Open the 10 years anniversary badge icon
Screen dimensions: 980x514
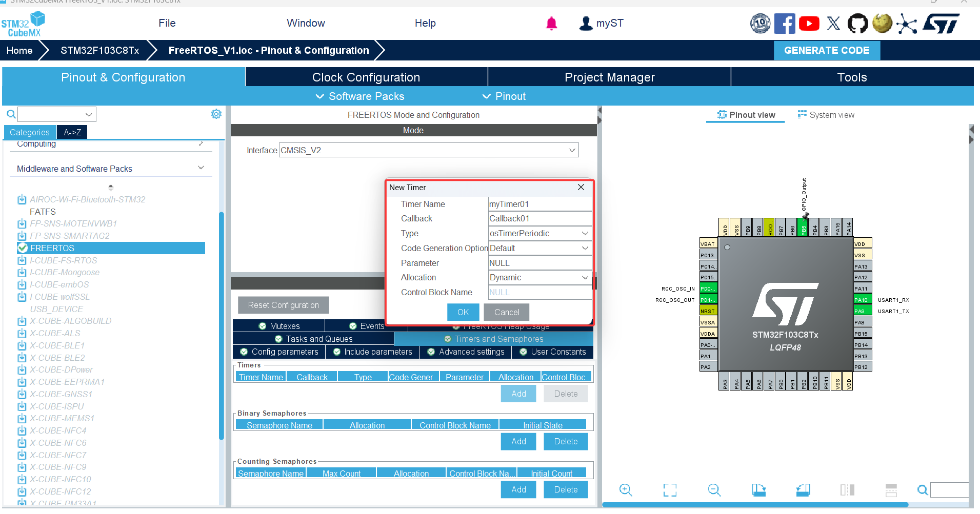(x=761, y=23)
